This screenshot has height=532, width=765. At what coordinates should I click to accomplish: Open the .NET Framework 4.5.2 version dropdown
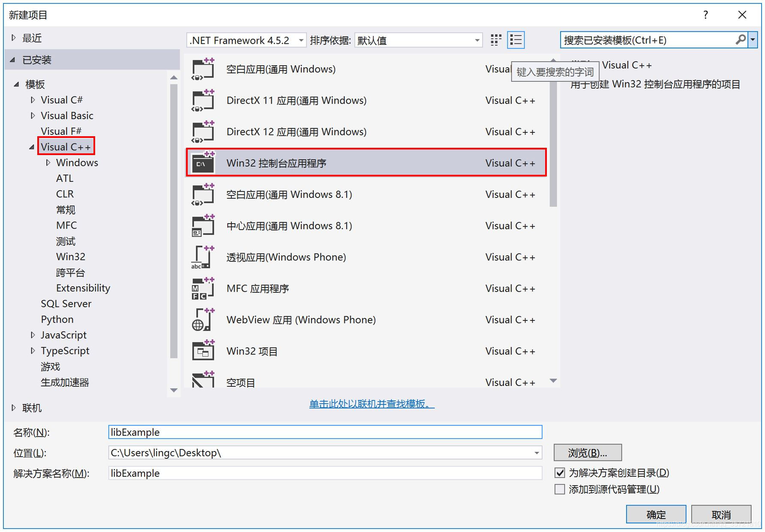pos(301,40)
